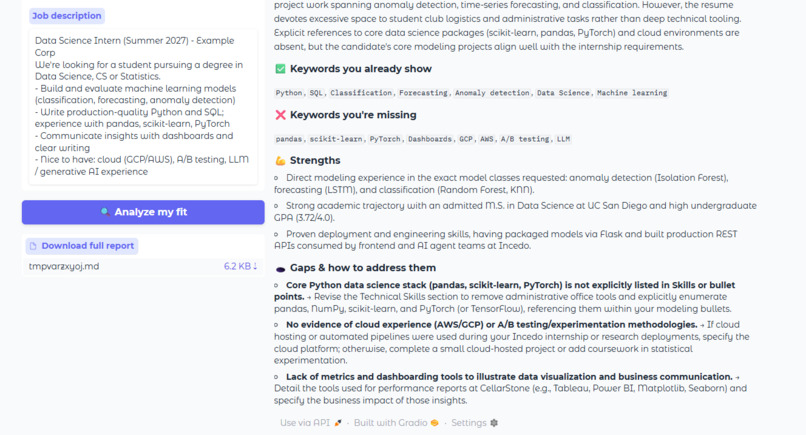Click the red X icon near Keywords you're missing
The image size is (806, 435).
(280, 115)
